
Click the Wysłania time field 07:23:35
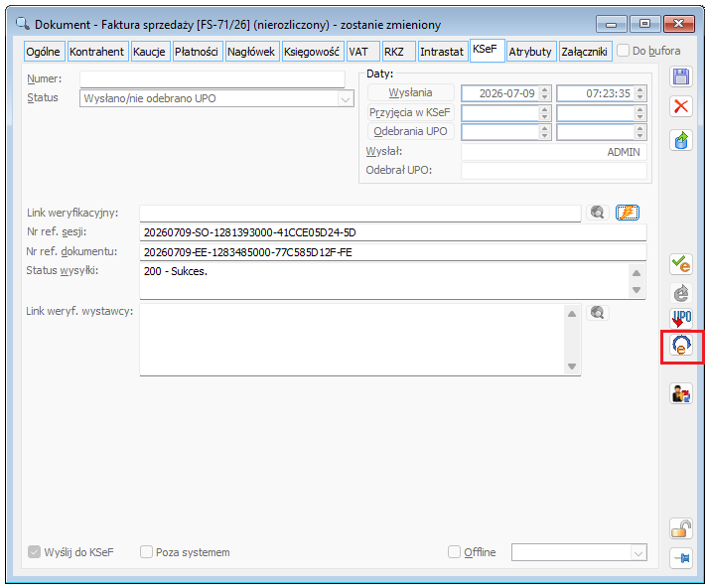596,93
